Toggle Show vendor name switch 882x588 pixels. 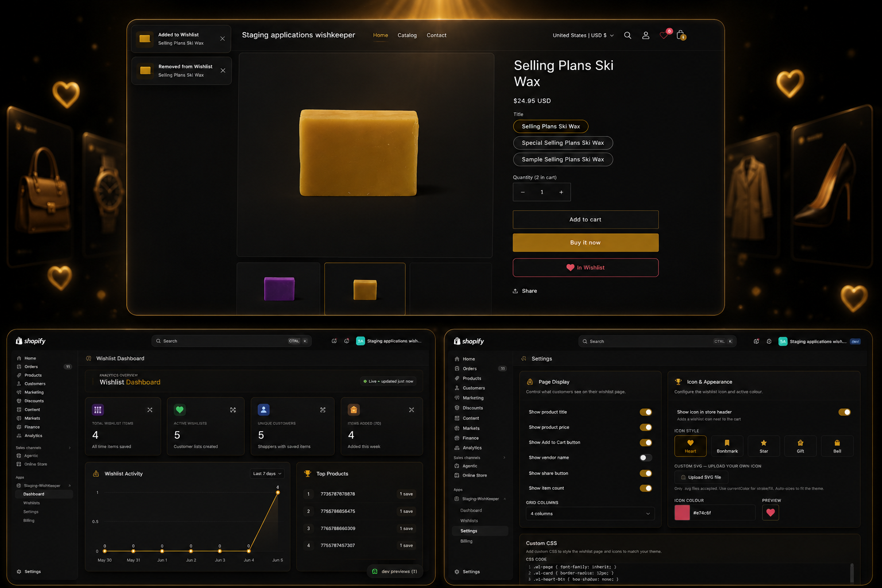coord(646,458)
